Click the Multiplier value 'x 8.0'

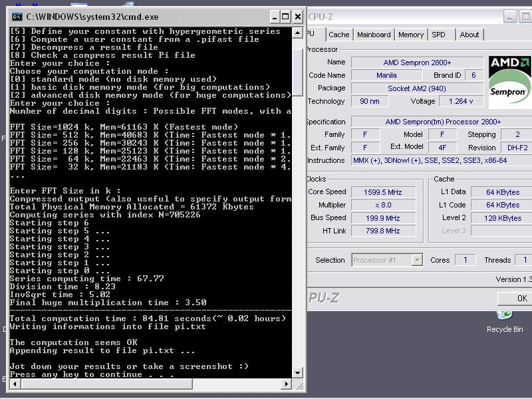tap(384, 205)
